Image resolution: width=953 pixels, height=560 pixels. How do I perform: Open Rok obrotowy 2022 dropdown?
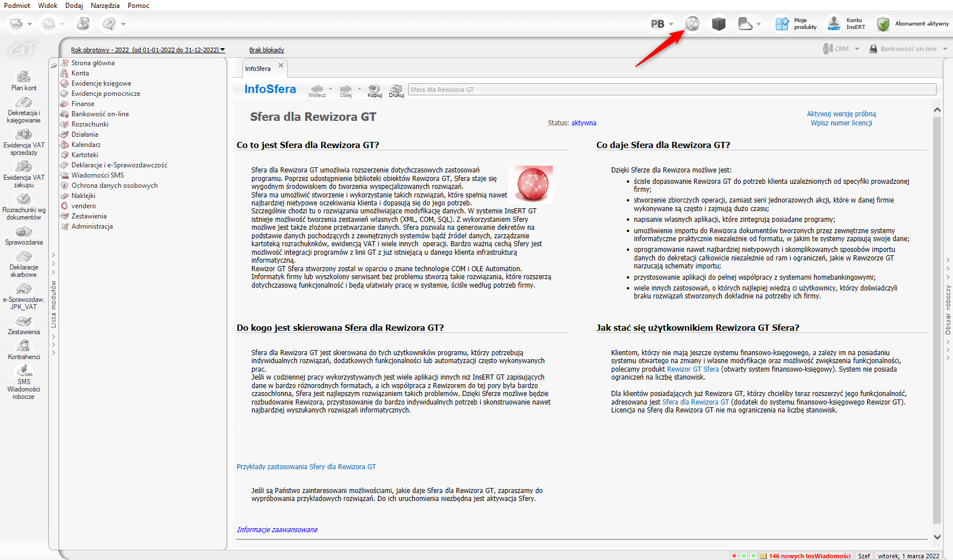coord(148,50)
